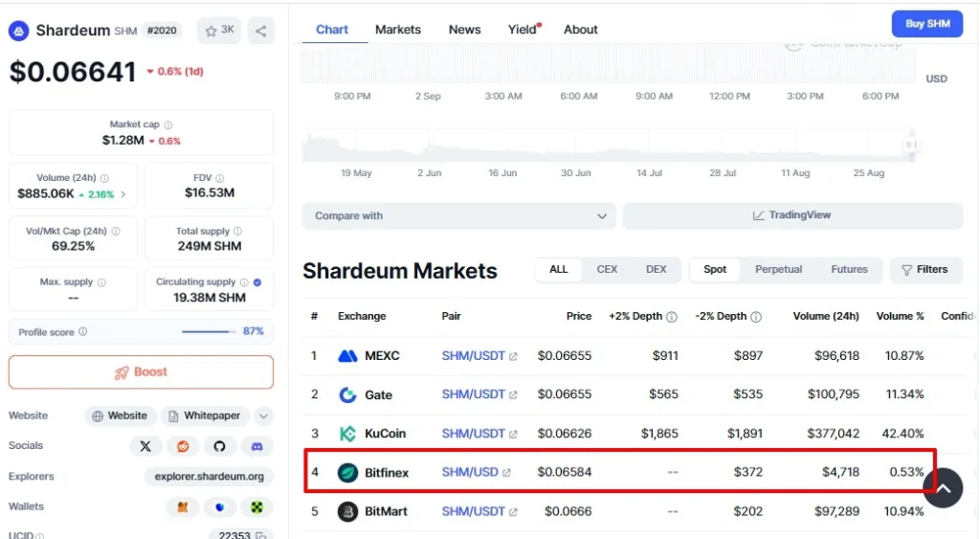Click Total supply info icon
Screen dimensions: 980x539
[x=237, y=232]
